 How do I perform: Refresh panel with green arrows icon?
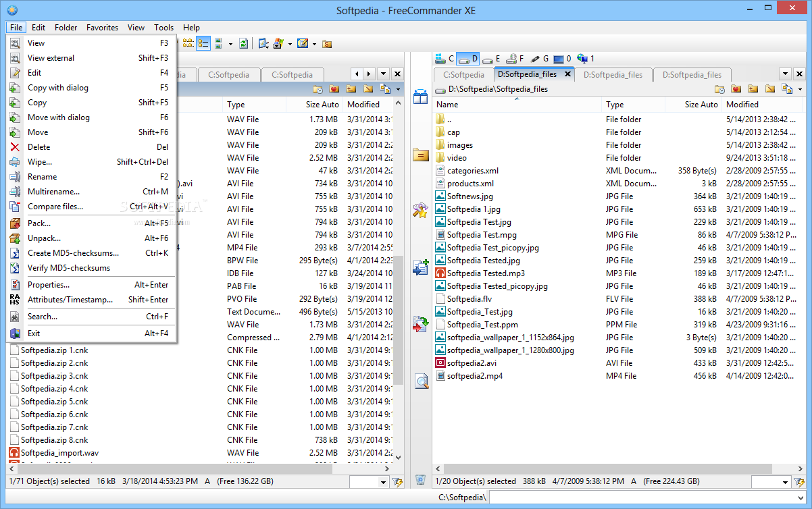tap(243, 43)
